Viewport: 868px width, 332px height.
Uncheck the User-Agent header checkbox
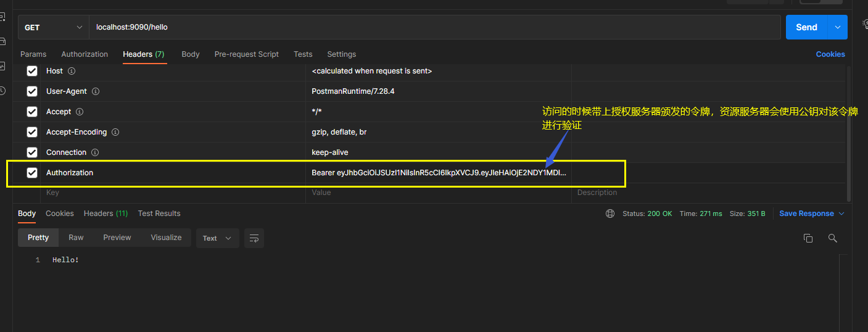pyautogui.click(x=32, y=91)
